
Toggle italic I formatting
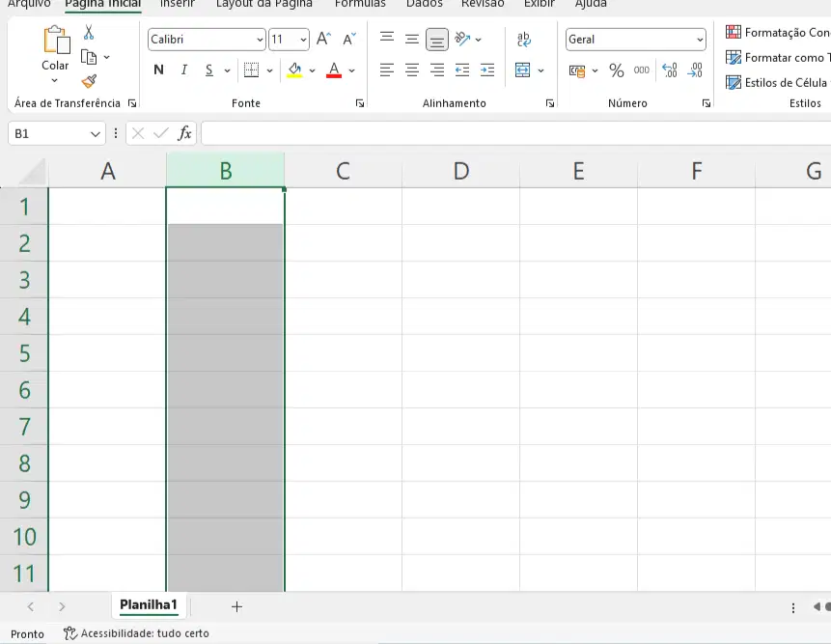(x=184, y=70)
